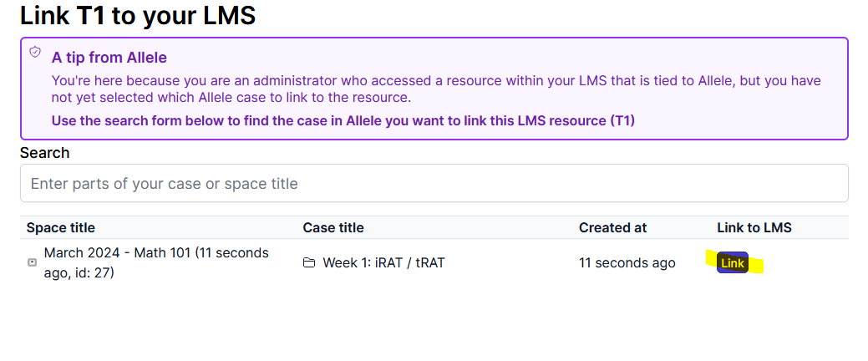
Task: Click the 'Link T1 to your LMS' page title
Action: coord(138,14)
